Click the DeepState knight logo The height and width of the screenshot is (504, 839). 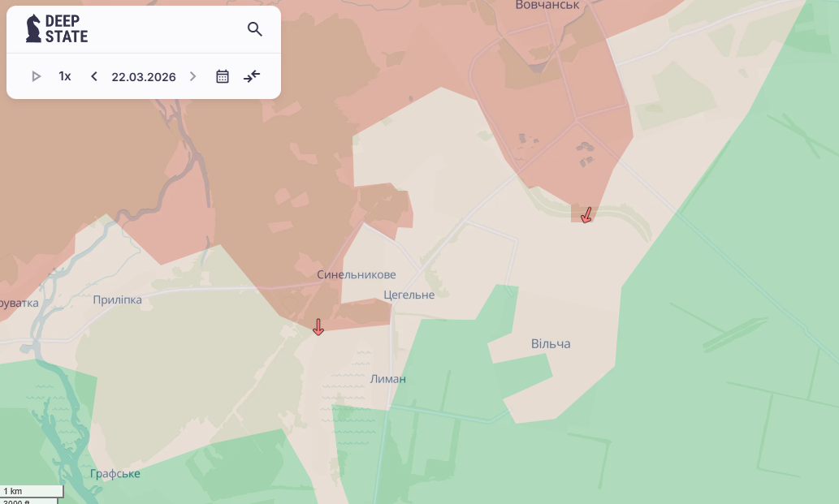(33, 28)
